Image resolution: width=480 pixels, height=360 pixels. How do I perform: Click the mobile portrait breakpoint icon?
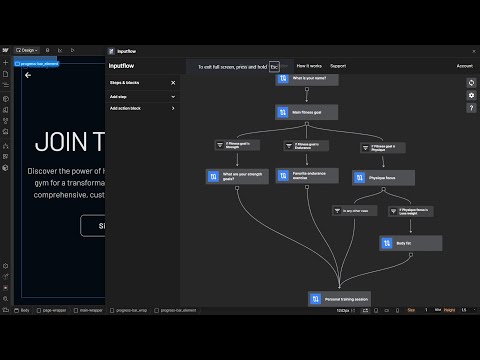(x=397, y=310)
